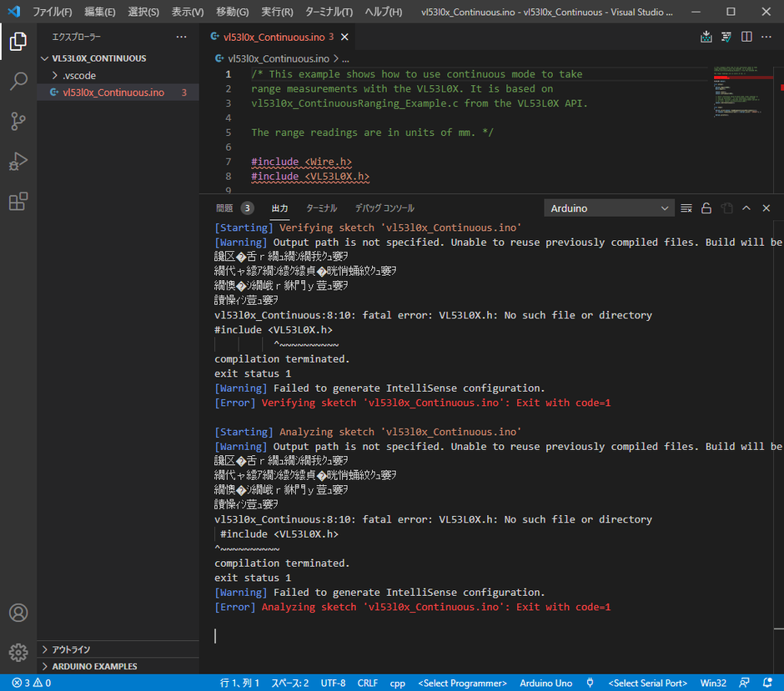Open the 選択(S) menu

click(143, 12)
